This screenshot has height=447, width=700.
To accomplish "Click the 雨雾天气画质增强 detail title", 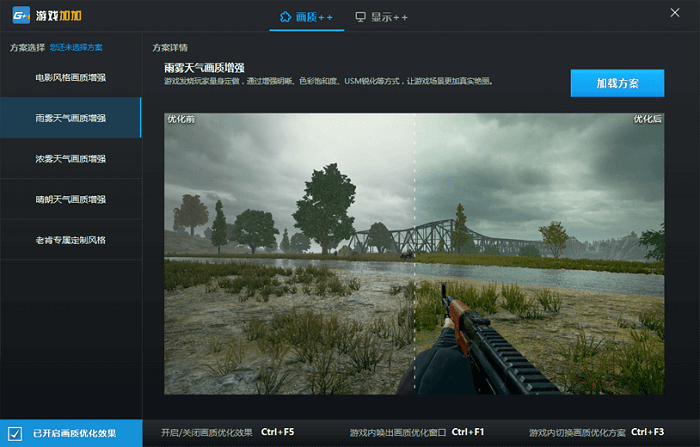I will coord(204,68).
